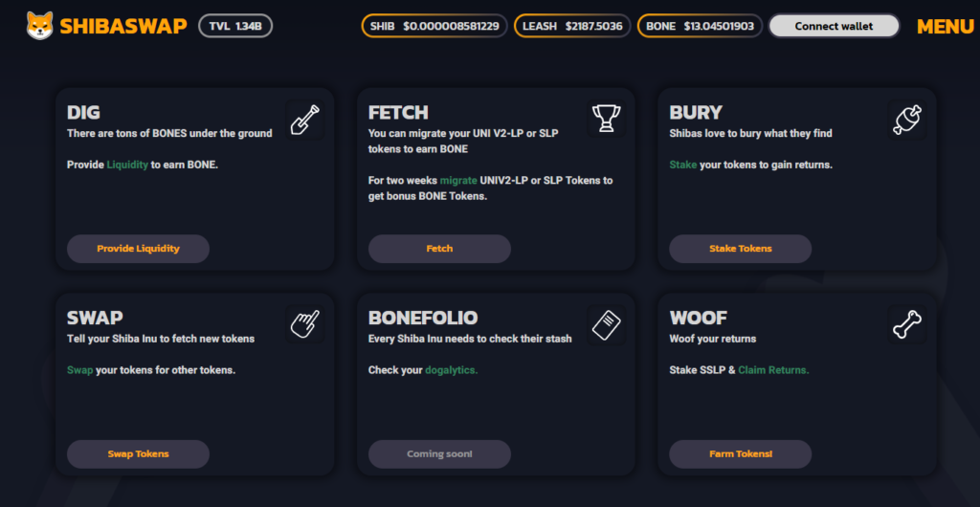The height and width of the screenshot is (507, 980).
Task: Click the pointing hand icon on the SWAP card
Action: tap(305, 324)
